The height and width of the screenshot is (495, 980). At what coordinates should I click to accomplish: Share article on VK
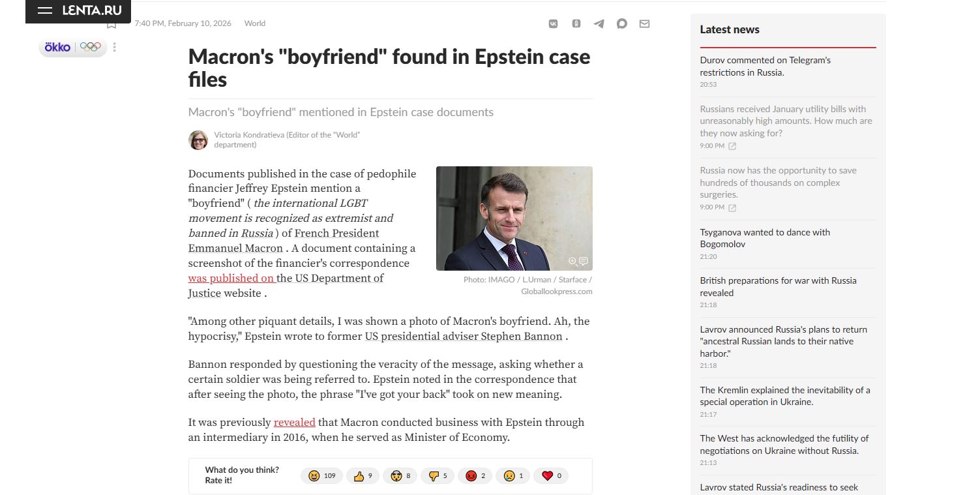pos(554,24)
